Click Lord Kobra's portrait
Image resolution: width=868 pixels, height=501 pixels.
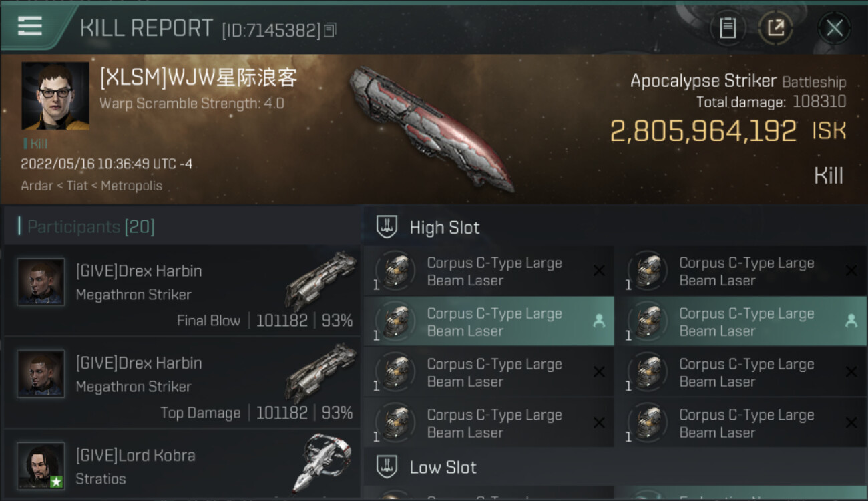point(41,466)
